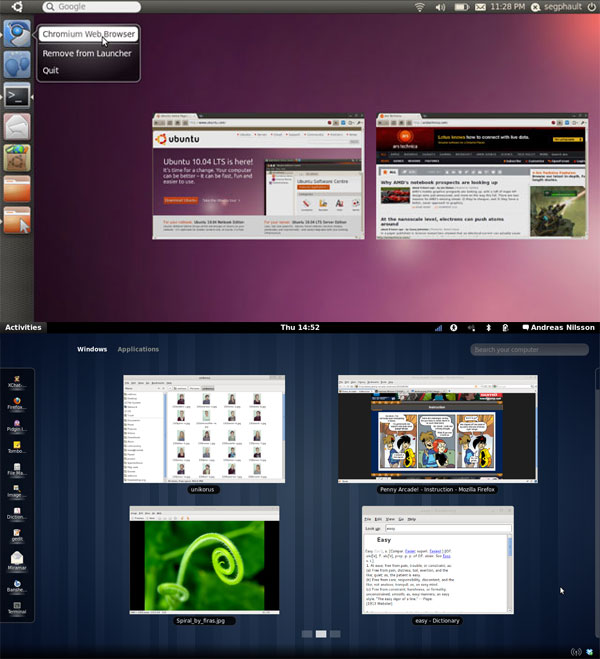Launch Pidgin from the dash

(x=17, y=425)
